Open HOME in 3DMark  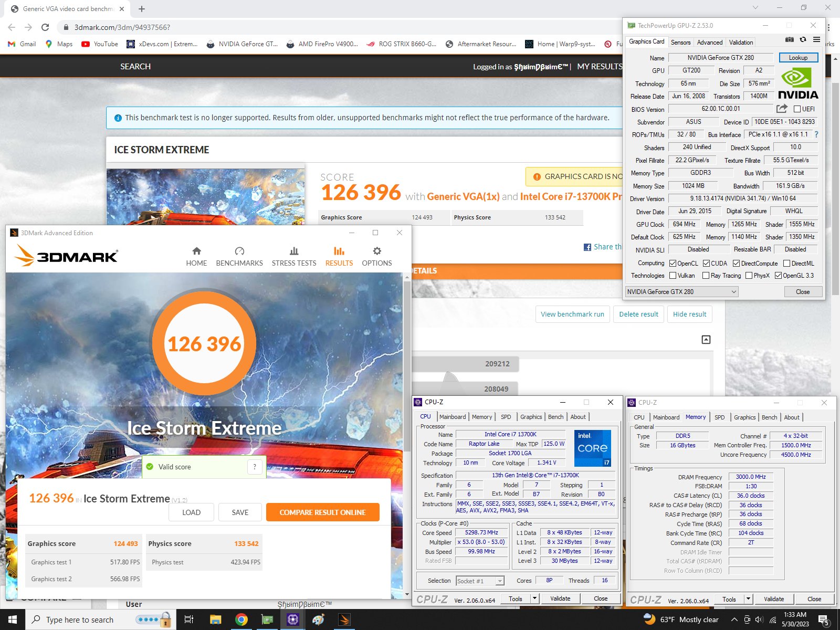click(196, 257)
